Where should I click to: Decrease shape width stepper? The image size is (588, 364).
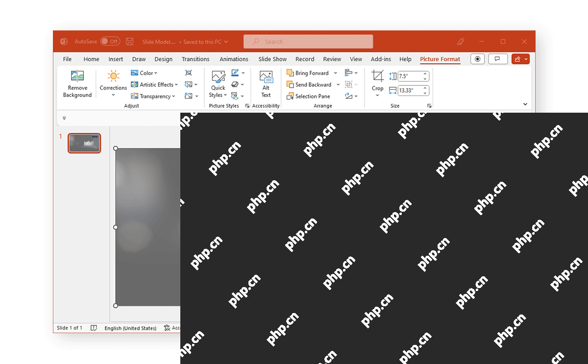point(425,93)
